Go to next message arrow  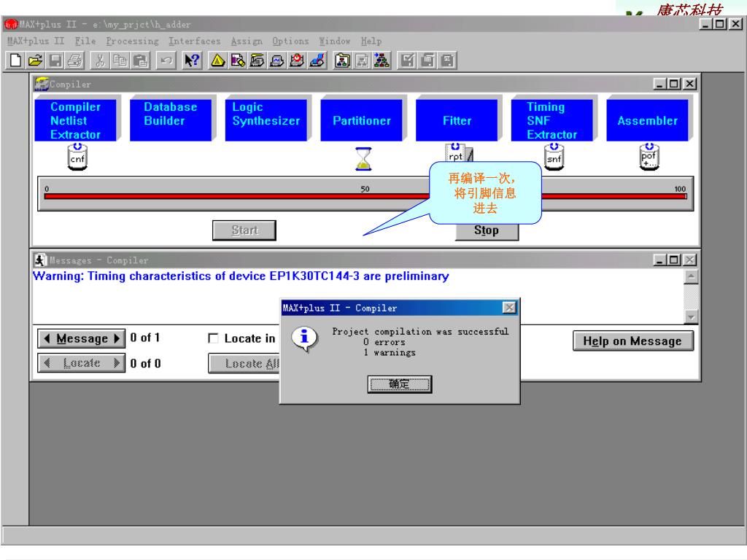117,338
